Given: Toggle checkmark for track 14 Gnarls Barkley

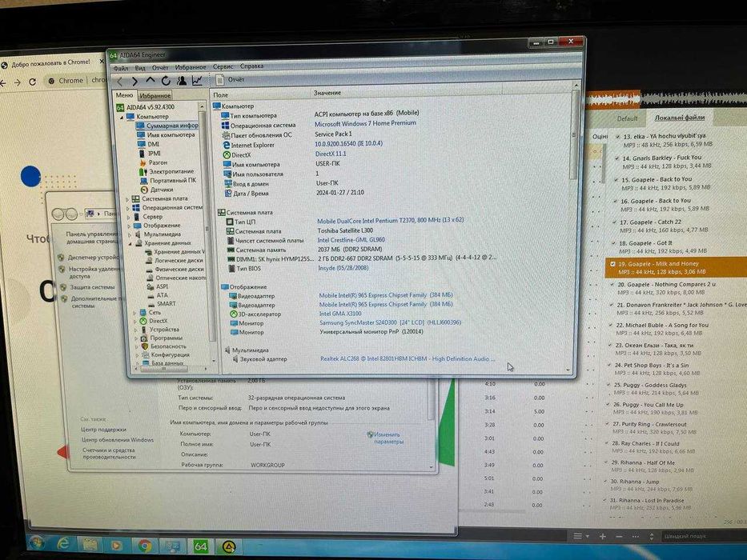Looking at the screenshot, I should (x=616, y=158).
